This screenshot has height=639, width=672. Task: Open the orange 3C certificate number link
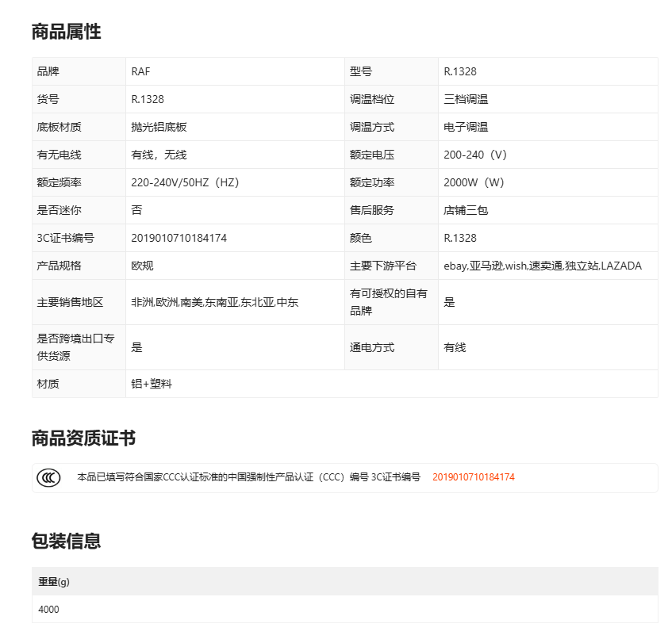(x=473, y=477)
